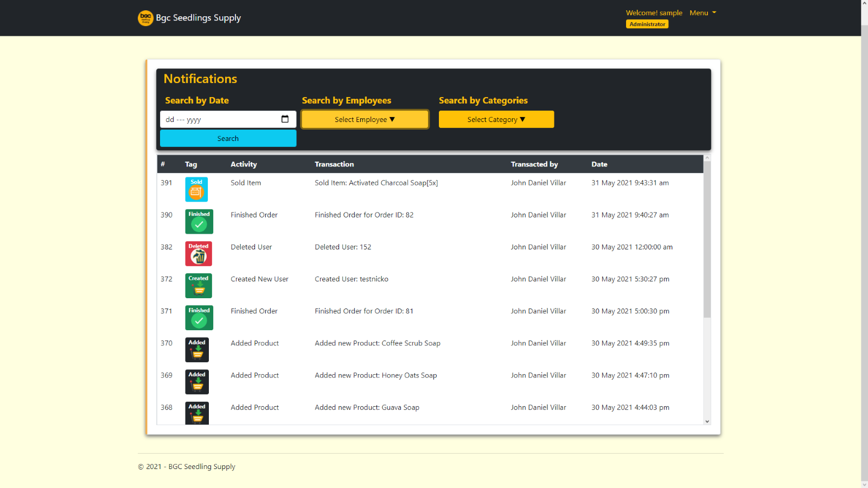Click date '30 May 2021 4:49:35 pm'
Screen dimensions: 868x488
click(x=630, y=343)
